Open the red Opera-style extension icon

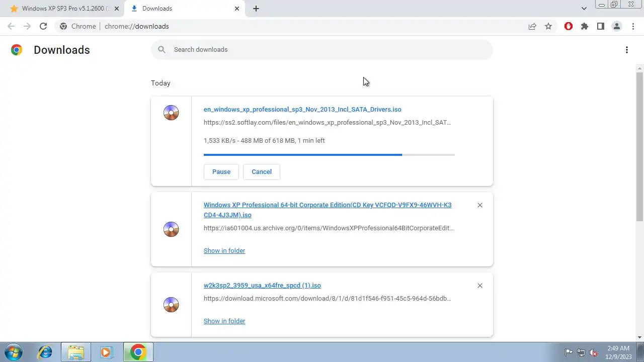coord(569,26)
